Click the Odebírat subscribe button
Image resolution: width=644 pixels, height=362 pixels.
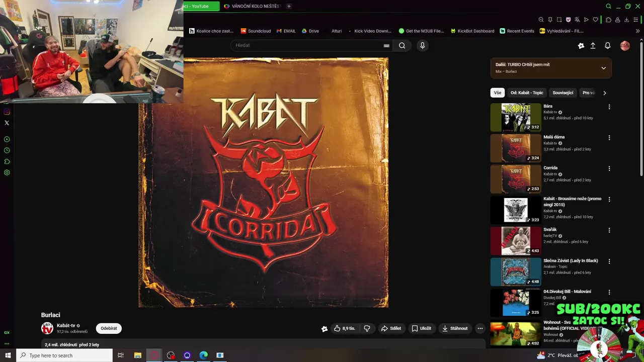pyautogui.click(x=109, y=328)
